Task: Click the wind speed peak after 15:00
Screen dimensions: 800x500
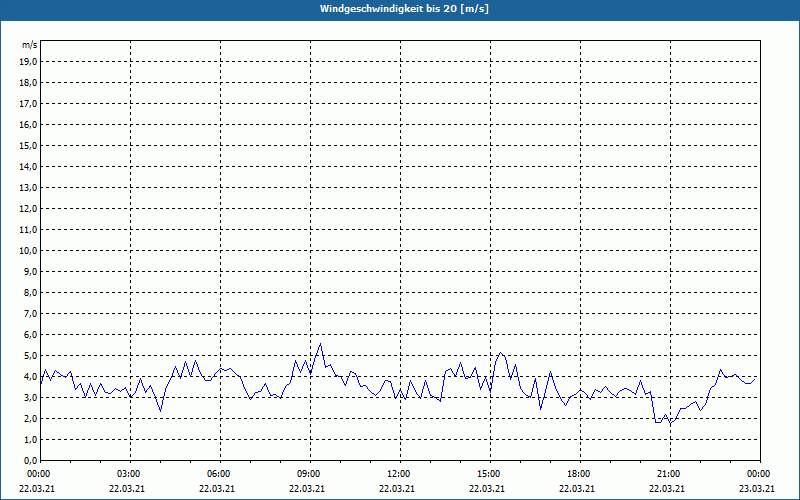Action: 501,353
